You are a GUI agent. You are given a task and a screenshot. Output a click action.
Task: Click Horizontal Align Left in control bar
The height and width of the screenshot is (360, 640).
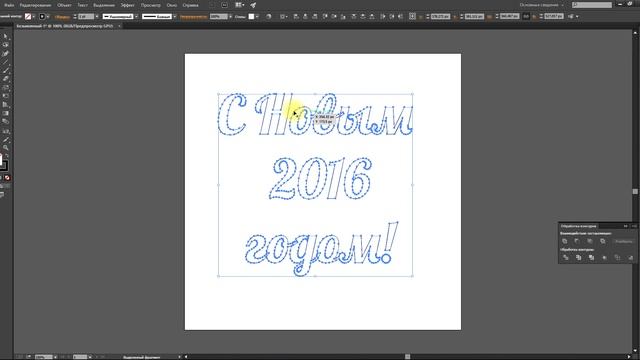tap(296, 16)
